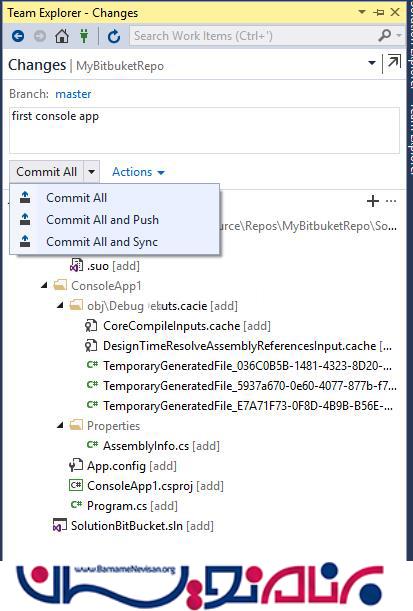This screenshot has width=413, height=611.
Task: Toggle auto-hide pin for Team Explorer
Action: (378, 12)
